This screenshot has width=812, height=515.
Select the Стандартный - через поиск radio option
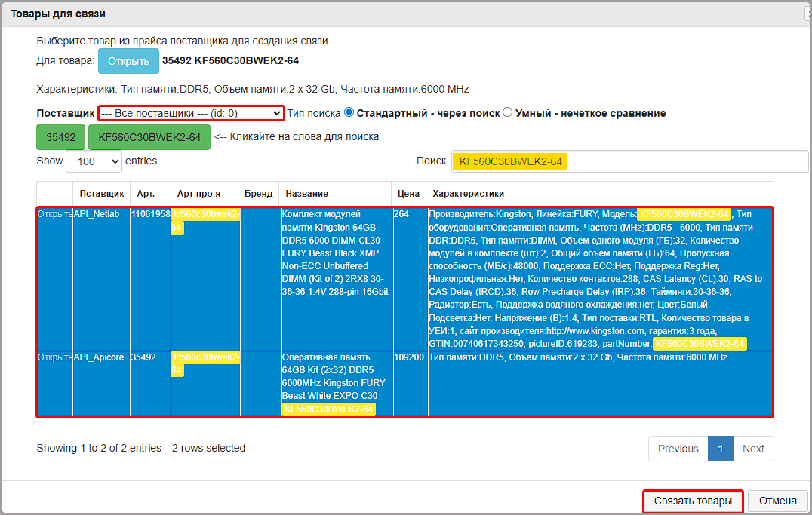tap(349, 112)
